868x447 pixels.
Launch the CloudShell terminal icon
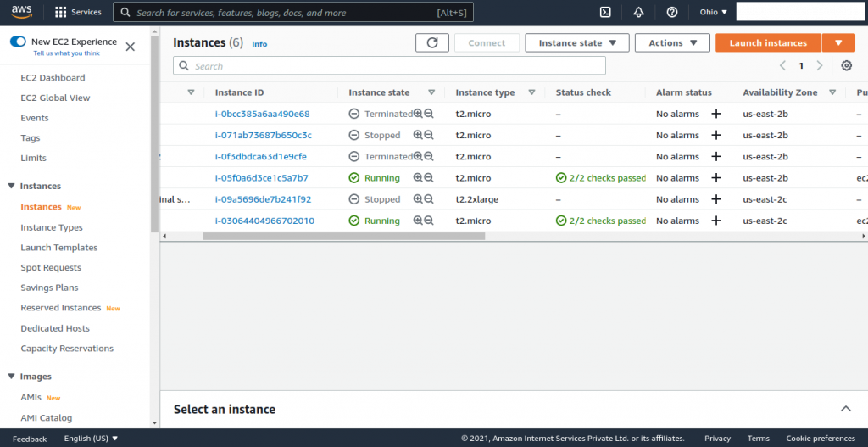tap(605, 12)
